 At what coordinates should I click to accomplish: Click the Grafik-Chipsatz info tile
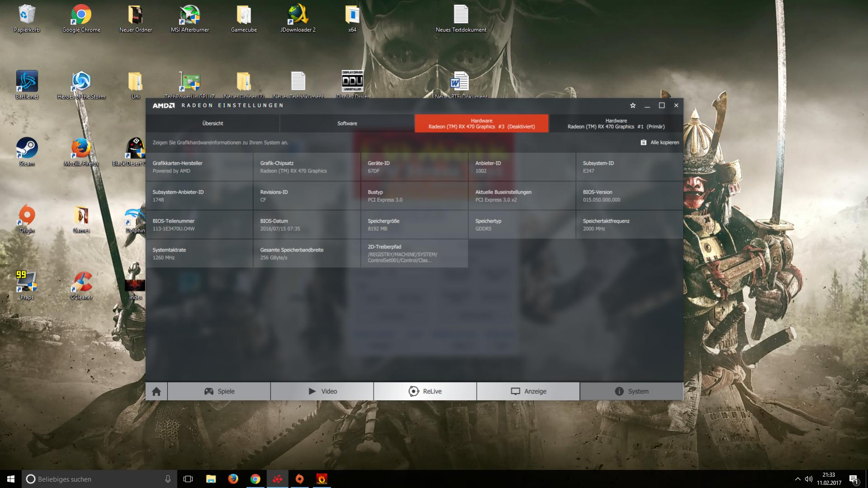coord(307,167)
